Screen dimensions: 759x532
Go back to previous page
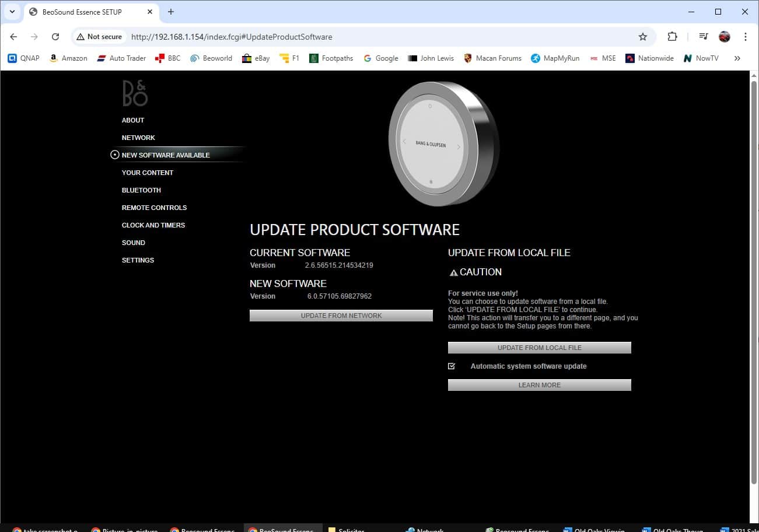13,37
